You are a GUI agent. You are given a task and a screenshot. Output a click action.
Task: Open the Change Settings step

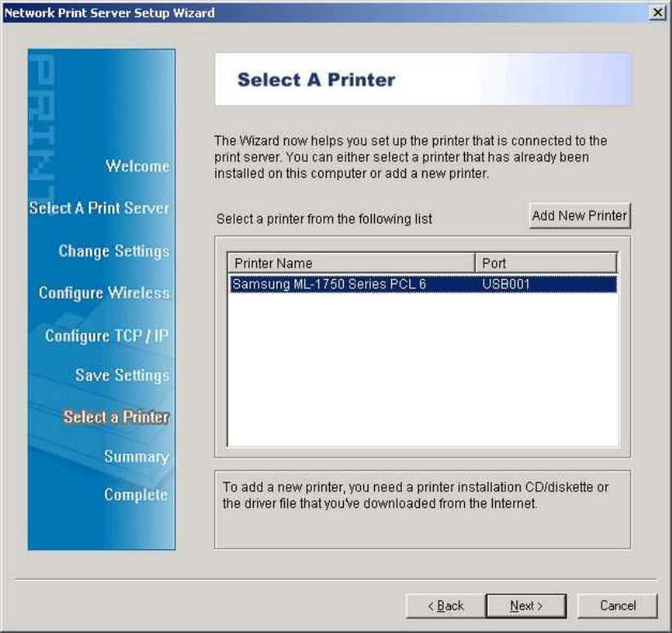tap(114, 251)
